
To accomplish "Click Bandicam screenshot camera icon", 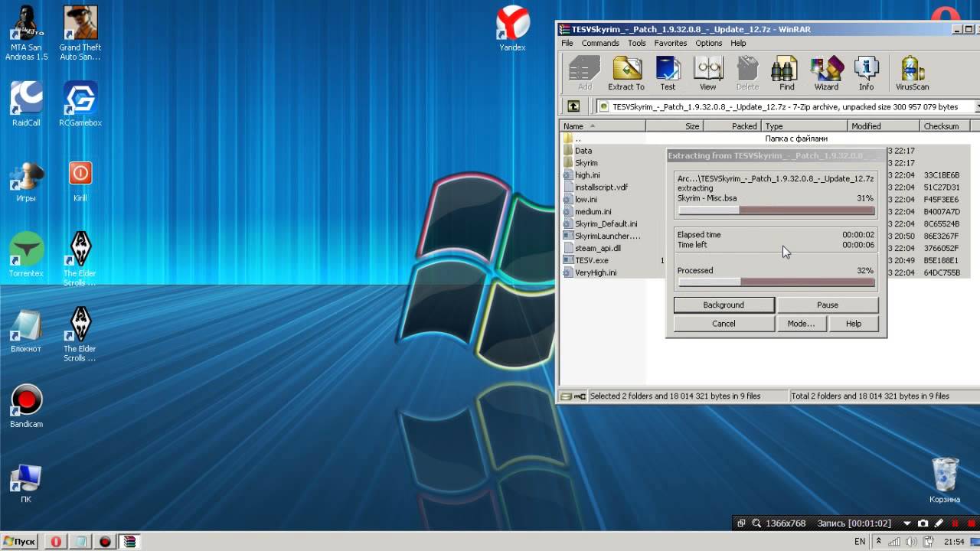I will click(x=923, y=523).
